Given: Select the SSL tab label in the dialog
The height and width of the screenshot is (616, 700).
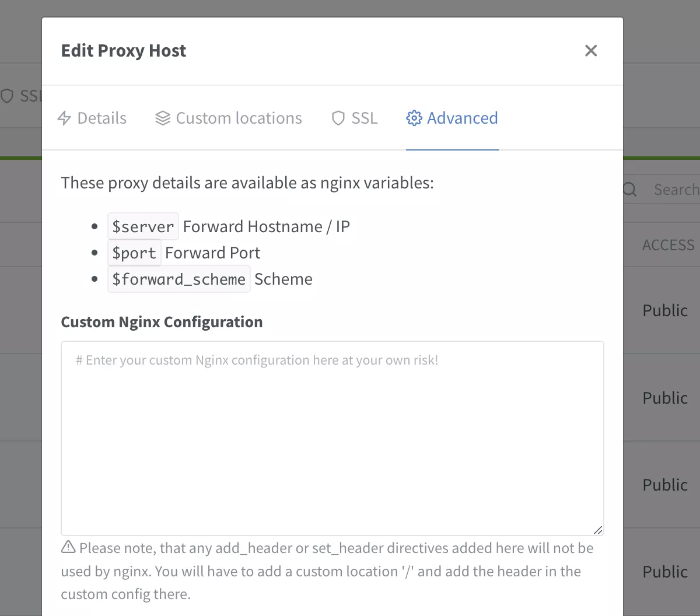Looking at the screenshot, I should tap(365, 118).
